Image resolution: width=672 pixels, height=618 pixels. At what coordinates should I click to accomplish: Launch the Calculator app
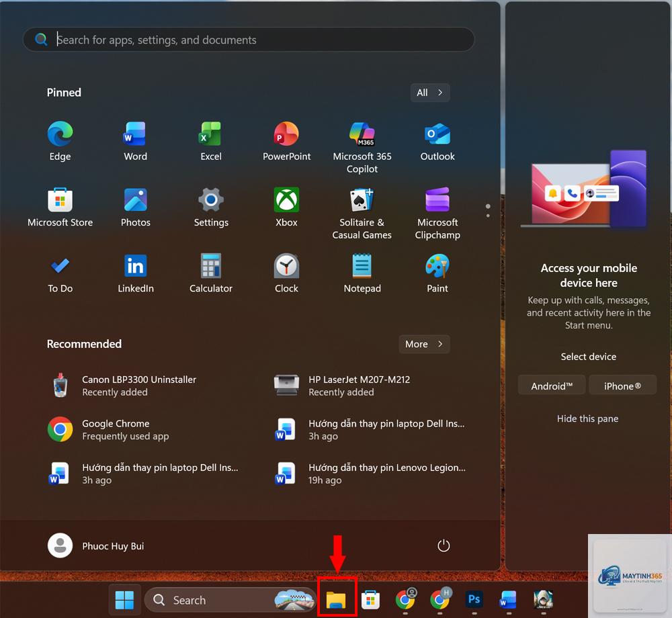tap(211, 273)
